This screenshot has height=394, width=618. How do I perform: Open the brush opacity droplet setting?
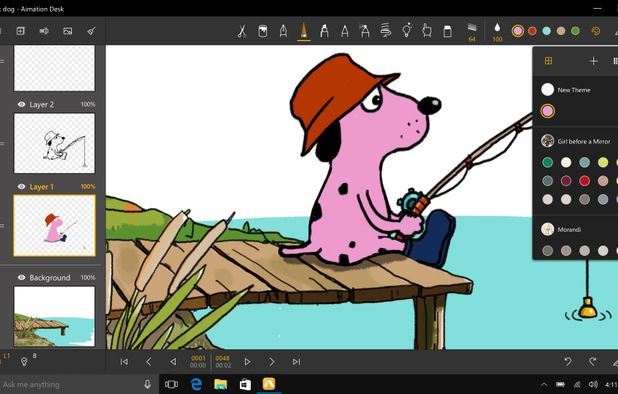tap(497, 32)
